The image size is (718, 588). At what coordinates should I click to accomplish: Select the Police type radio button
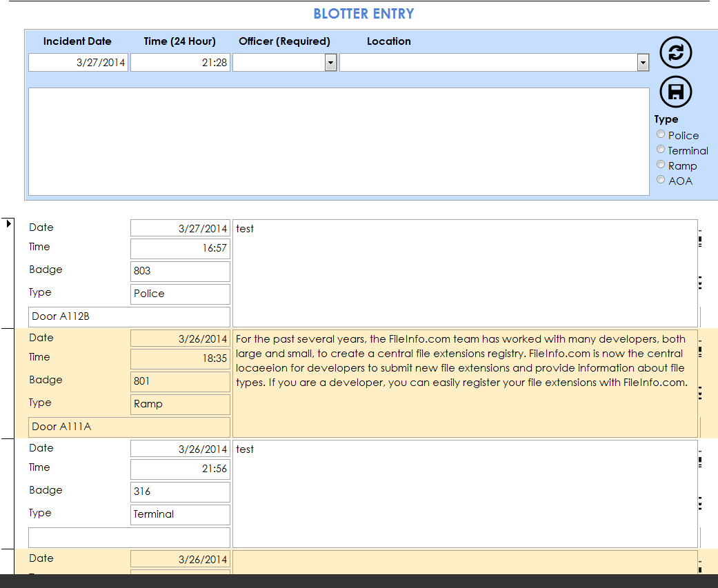[660, 134]
